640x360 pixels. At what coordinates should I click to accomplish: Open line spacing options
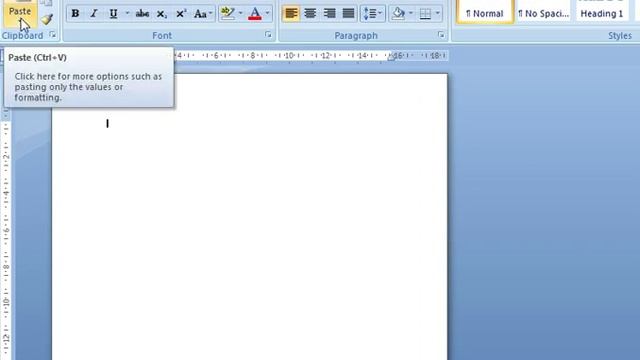tap(373, 13)
